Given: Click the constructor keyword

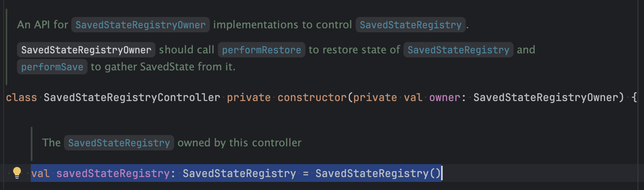Looking at the screenshot, I should tap(312, 97).
